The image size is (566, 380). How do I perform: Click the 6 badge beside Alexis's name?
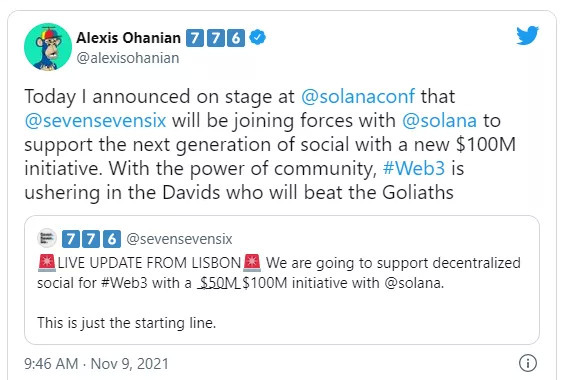click(236, 38)
